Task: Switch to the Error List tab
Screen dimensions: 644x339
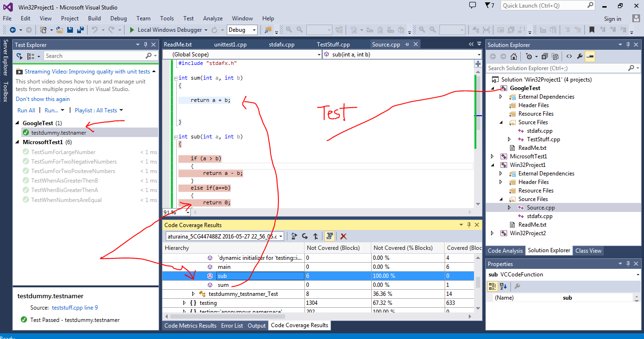Action: (x=232, y=326)
